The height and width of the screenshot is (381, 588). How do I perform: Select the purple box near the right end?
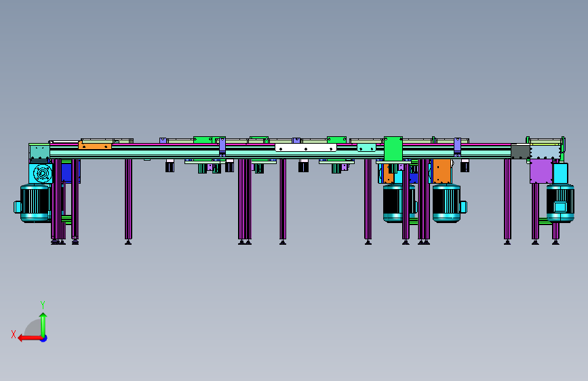click(541, 172)
